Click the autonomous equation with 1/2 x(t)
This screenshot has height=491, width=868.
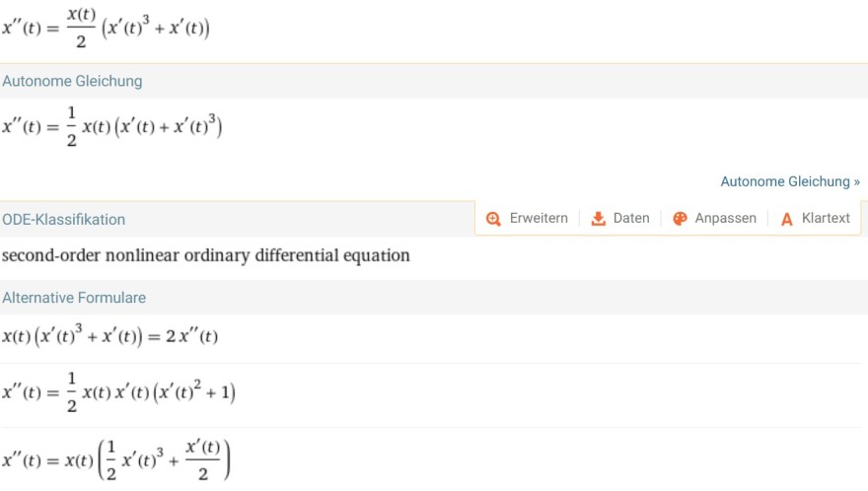[111, 127]
